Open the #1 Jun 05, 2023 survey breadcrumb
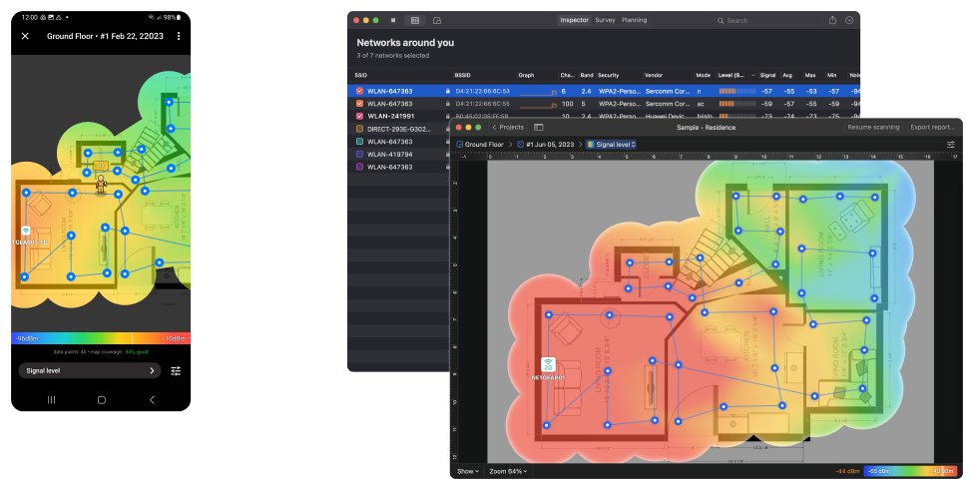The image size is (980, 496). click(545, 145)
